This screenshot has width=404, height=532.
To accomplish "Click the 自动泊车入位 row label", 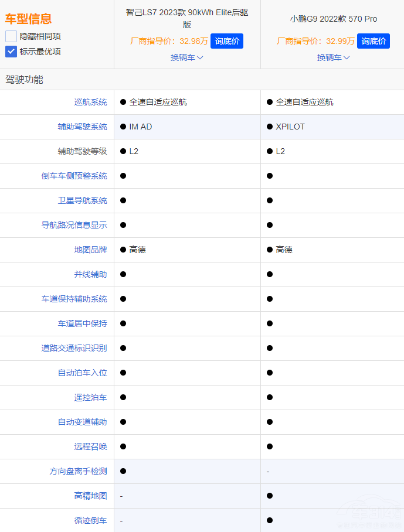I will tap(82, 373).
